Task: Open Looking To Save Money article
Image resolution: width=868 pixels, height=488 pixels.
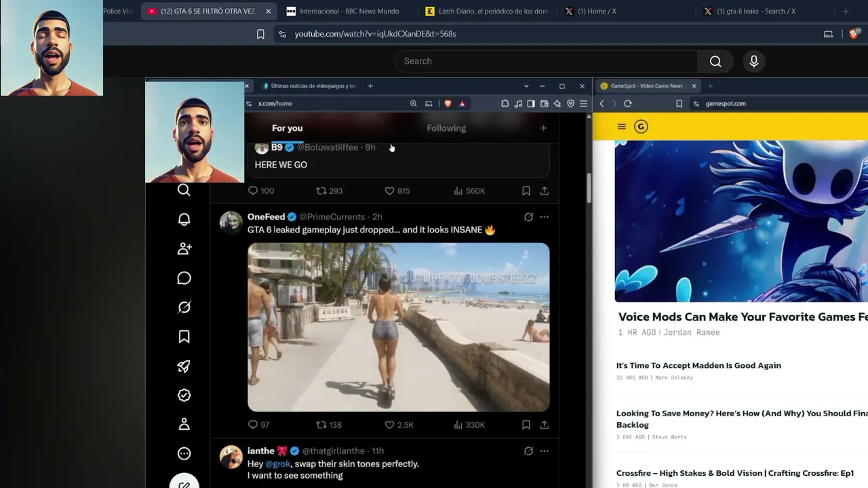Action: (x=742, y=419)
